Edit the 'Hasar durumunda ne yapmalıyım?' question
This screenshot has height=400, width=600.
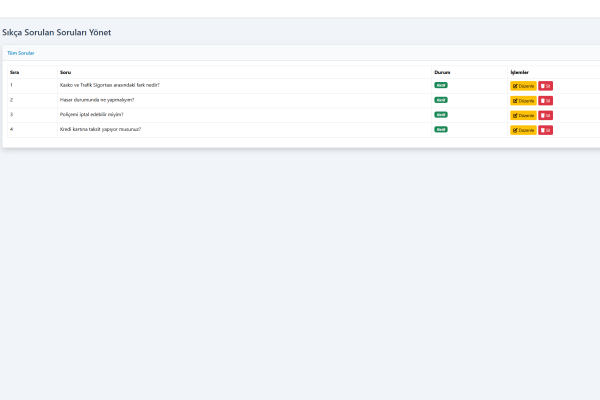[523, 100]
